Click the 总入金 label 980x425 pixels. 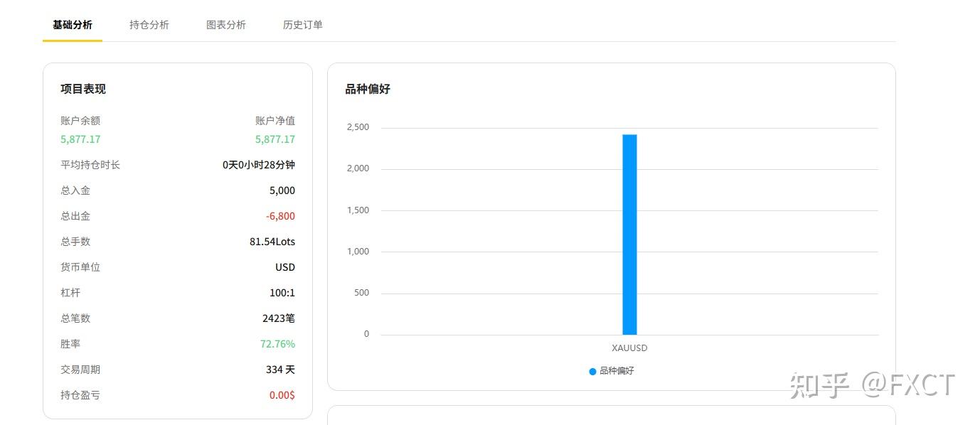tap(75, 190)
